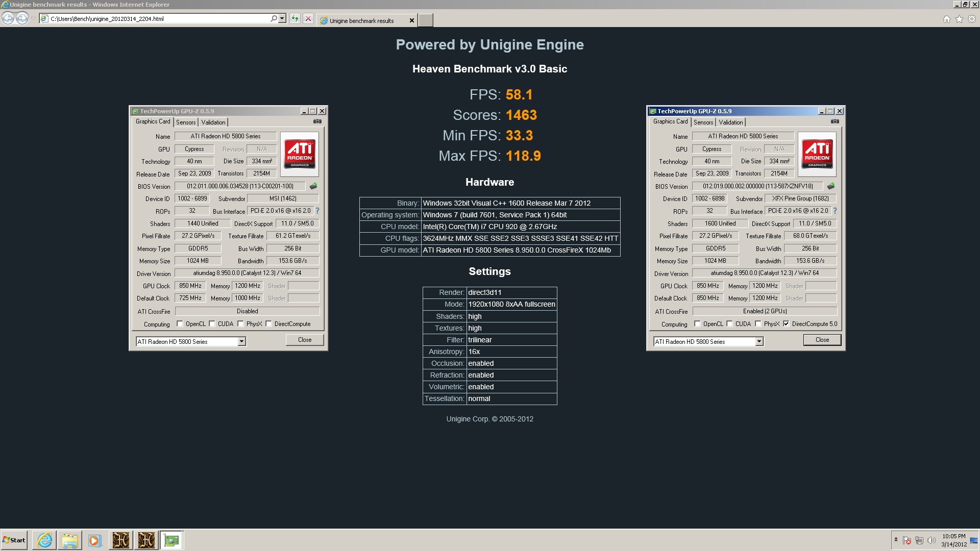Click the IE forward navigation button
The height and width of the screenshot is (551, 980).
click(22, 18)
